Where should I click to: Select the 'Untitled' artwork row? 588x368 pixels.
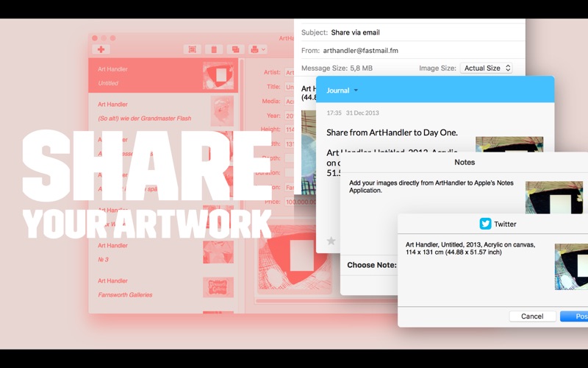[163, 76]
